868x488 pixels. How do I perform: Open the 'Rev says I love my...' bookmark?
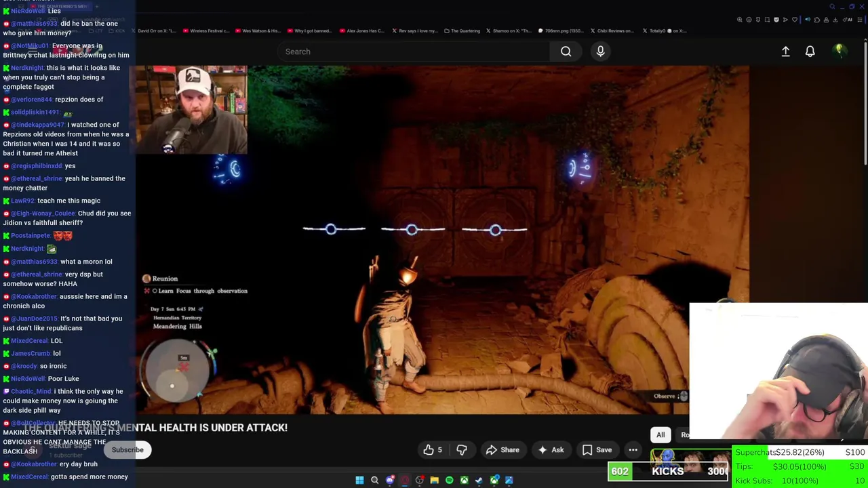pos(414,30)
